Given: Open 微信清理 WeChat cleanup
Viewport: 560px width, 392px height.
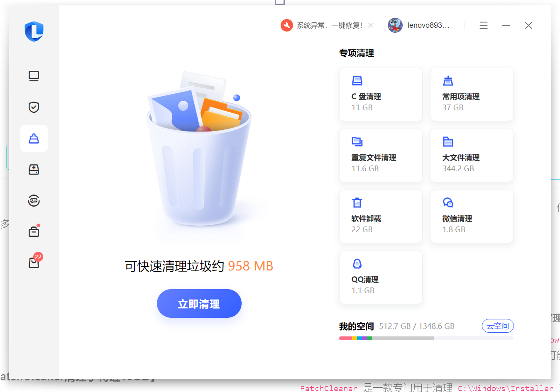Looking at the screenshot, I should coord(471,216).
